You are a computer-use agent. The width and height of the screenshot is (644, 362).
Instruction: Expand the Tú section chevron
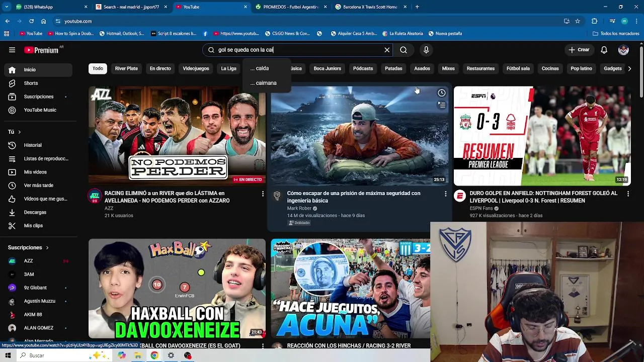coord(19,132)
